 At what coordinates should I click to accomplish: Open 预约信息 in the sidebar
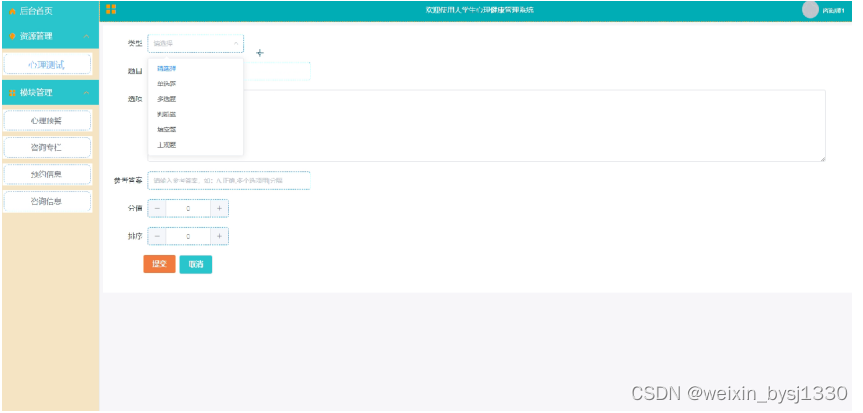coord(47,175)
